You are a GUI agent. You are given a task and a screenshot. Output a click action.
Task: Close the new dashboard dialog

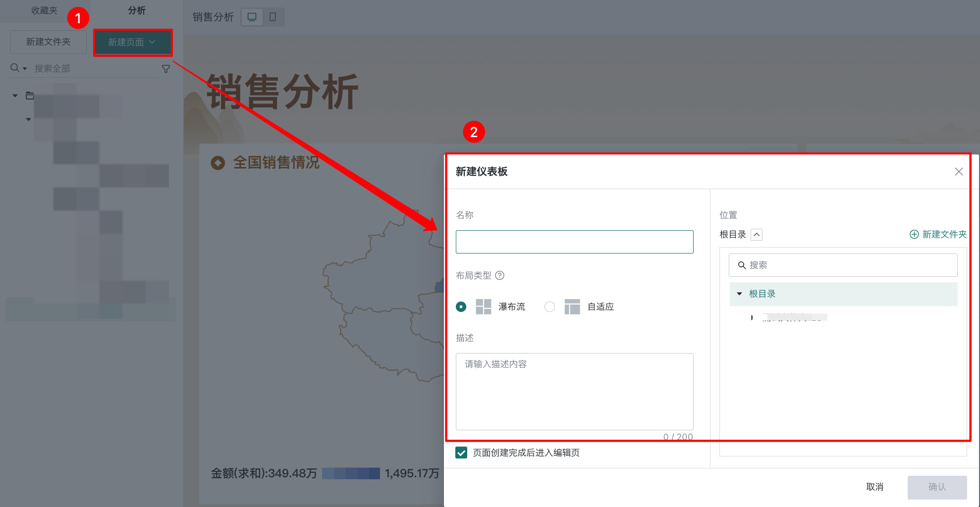tap(959, 171)
